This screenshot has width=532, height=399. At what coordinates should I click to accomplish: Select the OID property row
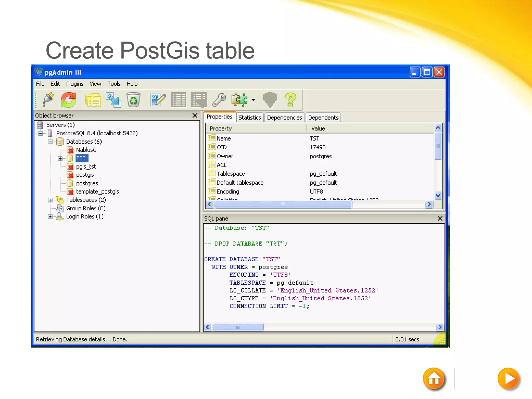320,147
